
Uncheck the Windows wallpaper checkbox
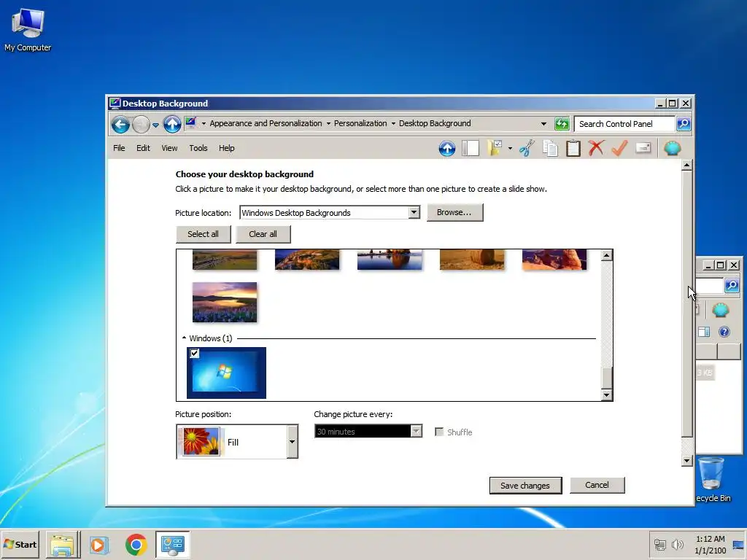click(x=194, y=354)
